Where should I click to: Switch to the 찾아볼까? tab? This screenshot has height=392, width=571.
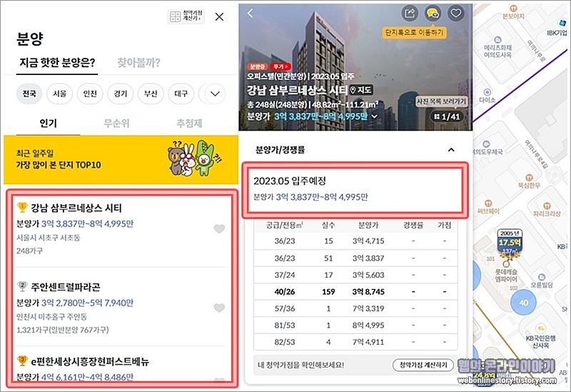(x=138, y=63)
